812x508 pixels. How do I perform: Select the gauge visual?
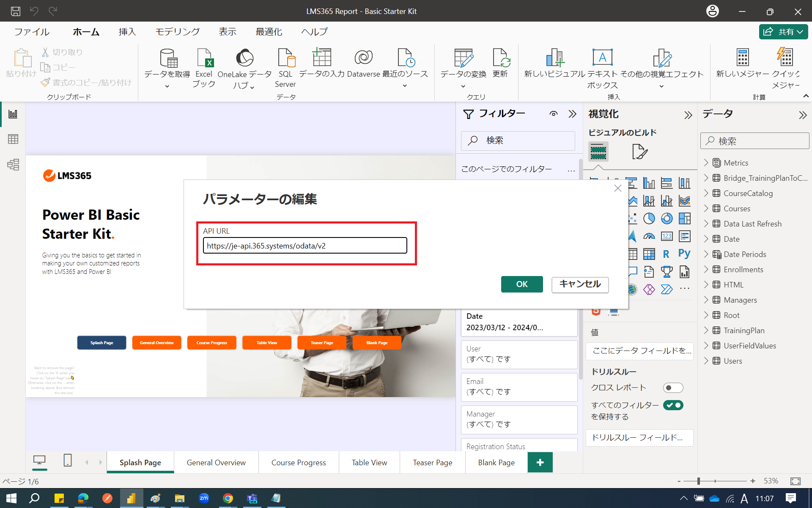pyautogui.click(x=649, y=236)
